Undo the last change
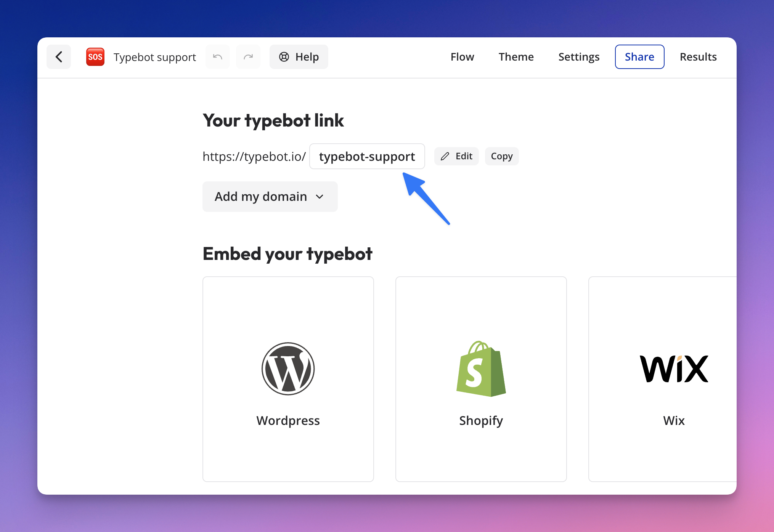This screenshot has height=532, width=774. point(217,56)
